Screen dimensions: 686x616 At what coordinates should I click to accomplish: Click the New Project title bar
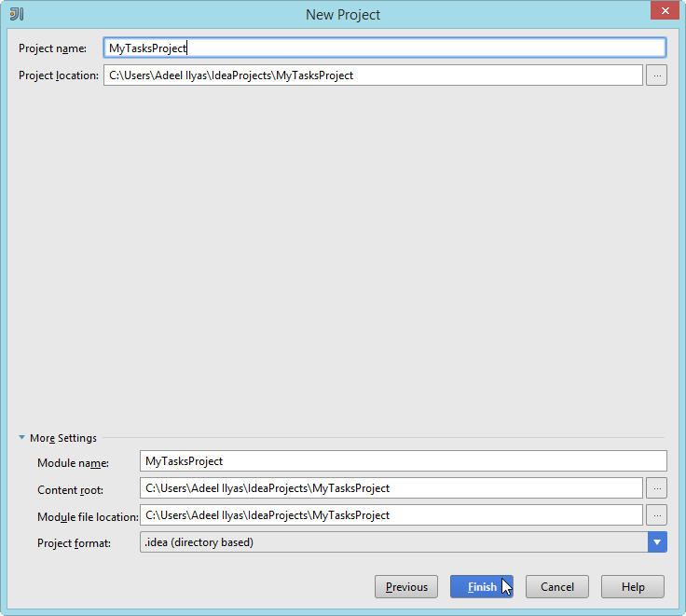(343, 14)
